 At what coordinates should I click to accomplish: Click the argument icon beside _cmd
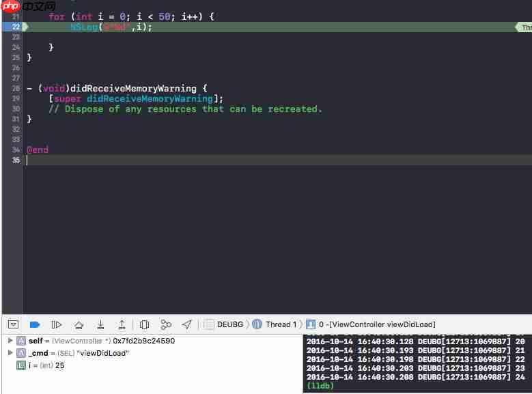[x=21, y=353]
